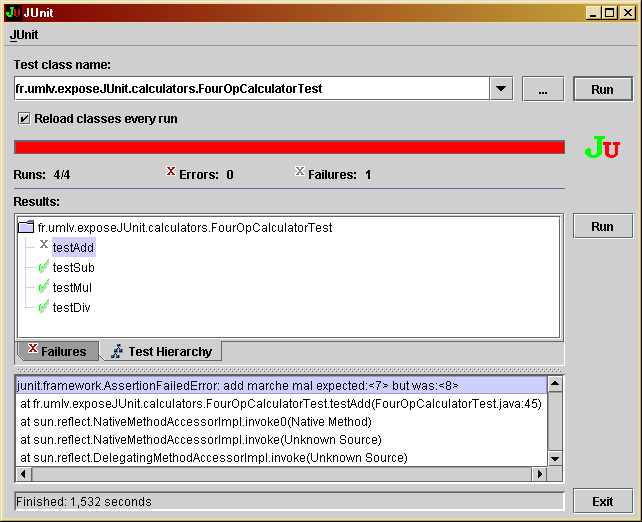Click the green checkmark icon beside testDiv
Viewport: 642px width, 522px height.
coord(44,307)
